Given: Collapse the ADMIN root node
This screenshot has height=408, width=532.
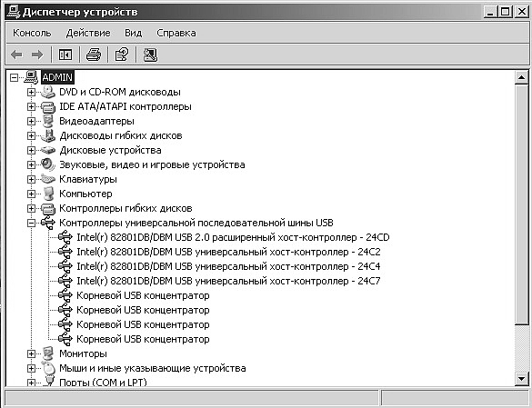Looking at the screenshot, I should [x=14, y=77].
